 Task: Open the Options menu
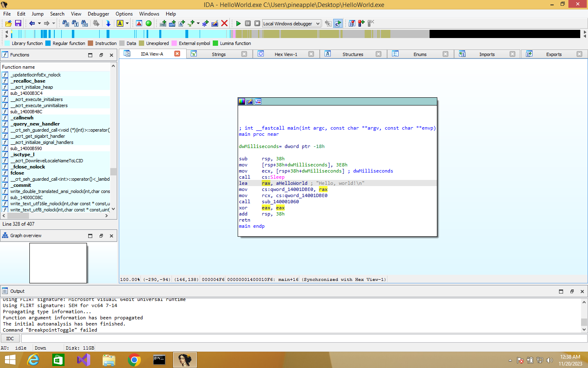click(124, 14)
